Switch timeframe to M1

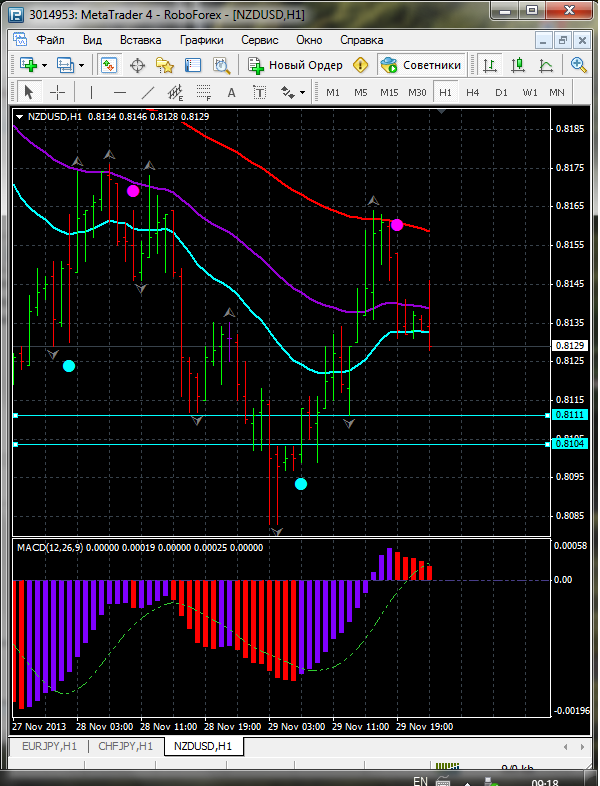(x=333, y=93)
